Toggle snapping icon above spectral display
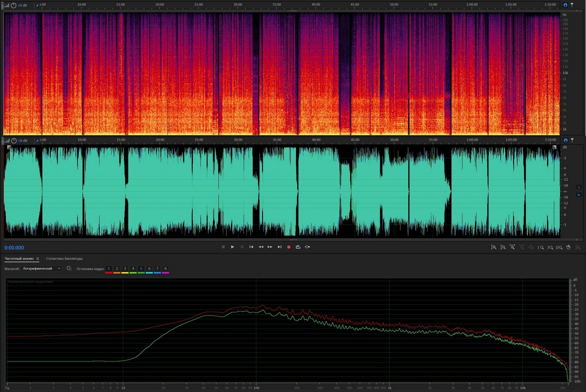The height and width of the screenshot is (392, 586). pyautogui.click(x=565, y=5)
